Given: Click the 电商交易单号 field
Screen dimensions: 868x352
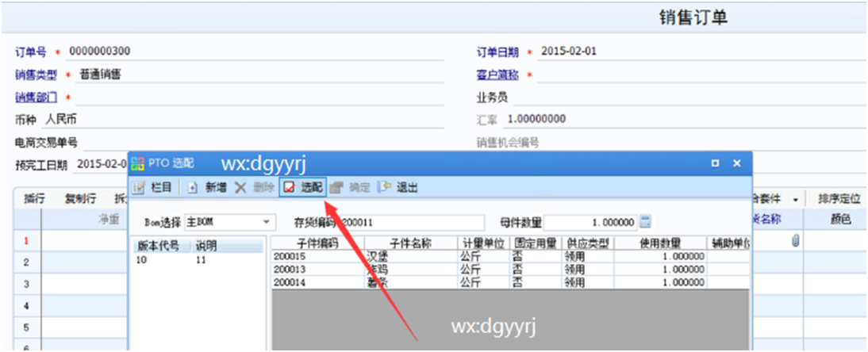Looking at the screenshot, I should [263, 142].
